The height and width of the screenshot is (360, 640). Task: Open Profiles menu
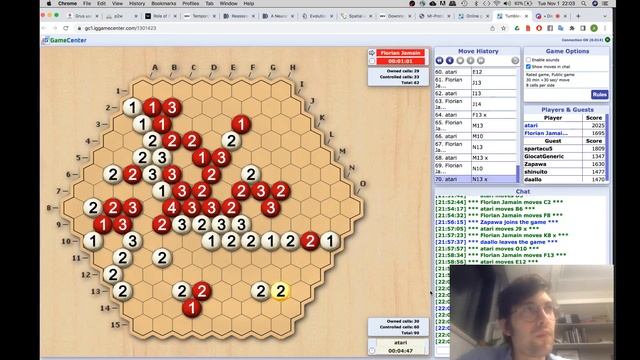click(190, 3)
